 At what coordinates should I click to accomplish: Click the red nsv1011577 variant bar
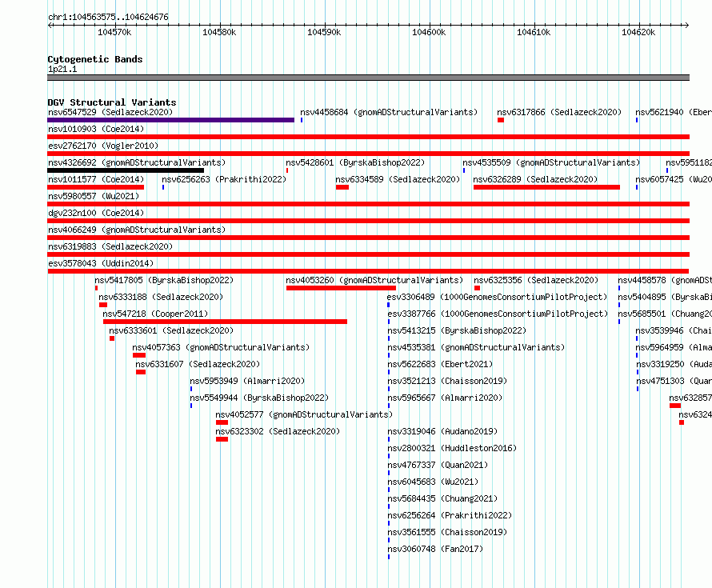(x=96, y=187)
